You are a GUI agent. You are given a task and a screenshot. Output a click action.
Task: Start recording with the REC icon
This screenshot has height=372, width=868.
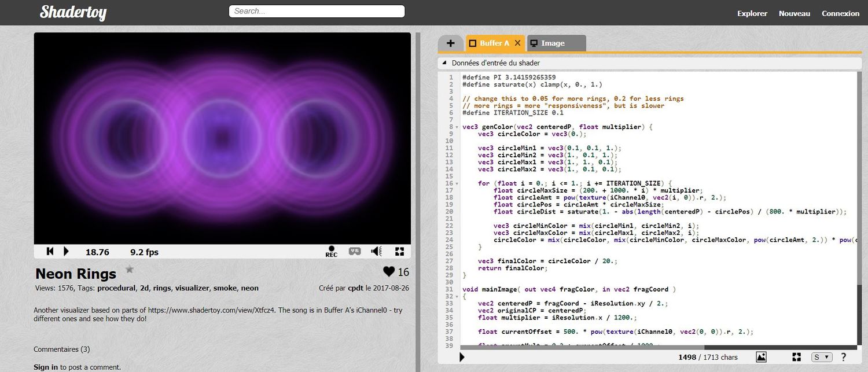331,252
